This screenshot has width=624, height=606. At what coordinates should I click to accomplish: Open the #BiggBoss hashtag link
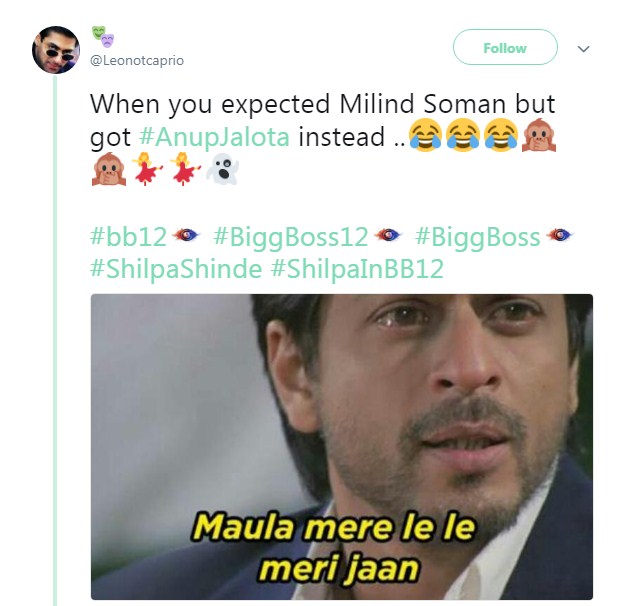point(478,237)
